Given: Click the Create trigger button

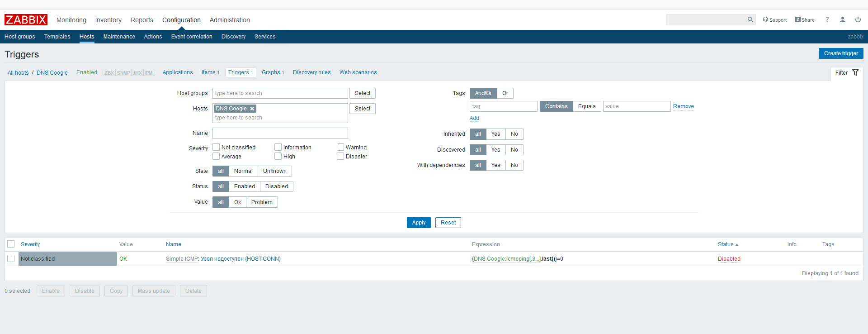Looking at the screenshot, I should click(x=841, y=53).
